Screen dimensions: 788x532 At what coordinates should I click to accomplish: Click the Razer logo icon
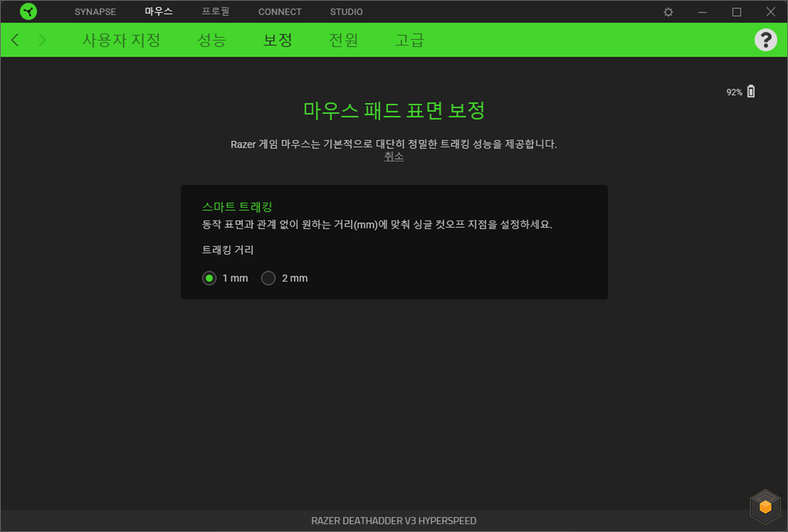tap(29, 11)
